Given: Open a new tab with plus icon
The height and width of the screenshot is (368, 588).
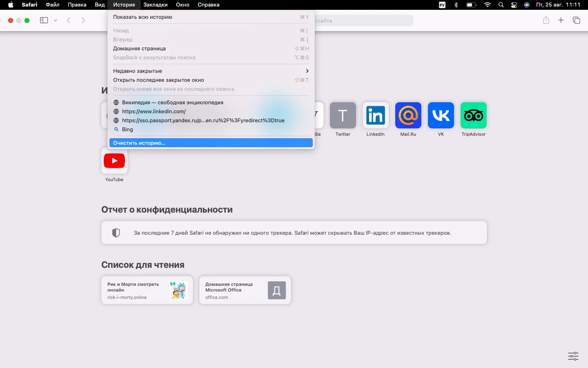Looking at the screenshot, I should (x=561, y=20).
